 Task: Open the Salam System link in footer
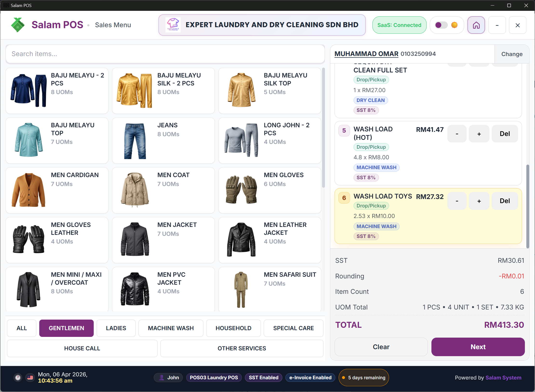coord(503,378)
